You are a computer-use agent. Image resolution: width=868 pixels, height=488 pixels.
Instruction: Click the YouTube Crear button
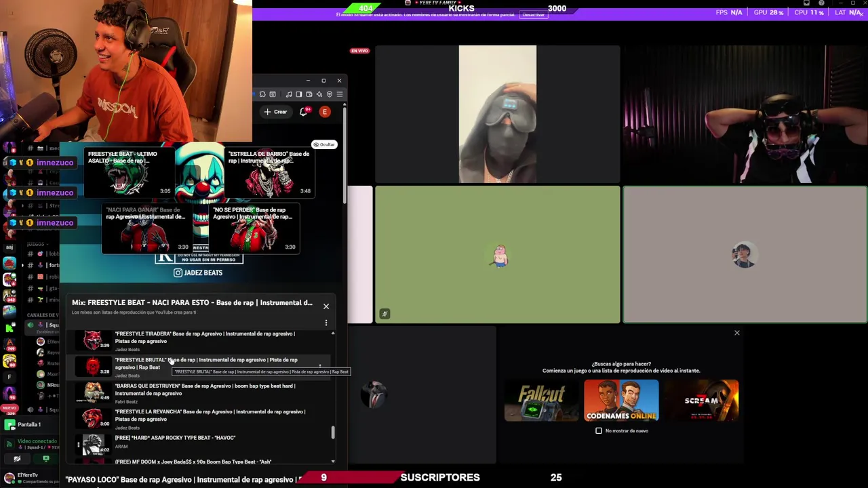click(x=276, y=112)
